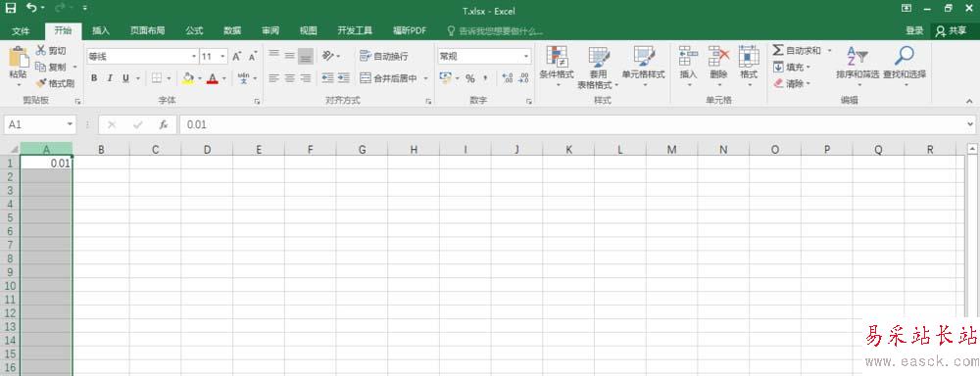This screenshot has height=376, width=980.
Task: Open Sort and Filter (排序和筛选)
Action: 857,67
